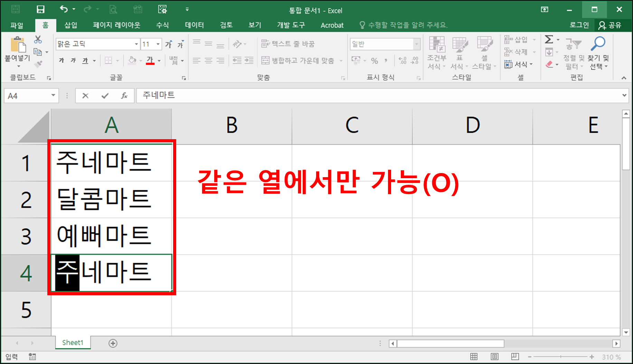Toggle italic formatting (가)
Image resolution: width=633 pixels, height=364 pixels.
[73, 60]
